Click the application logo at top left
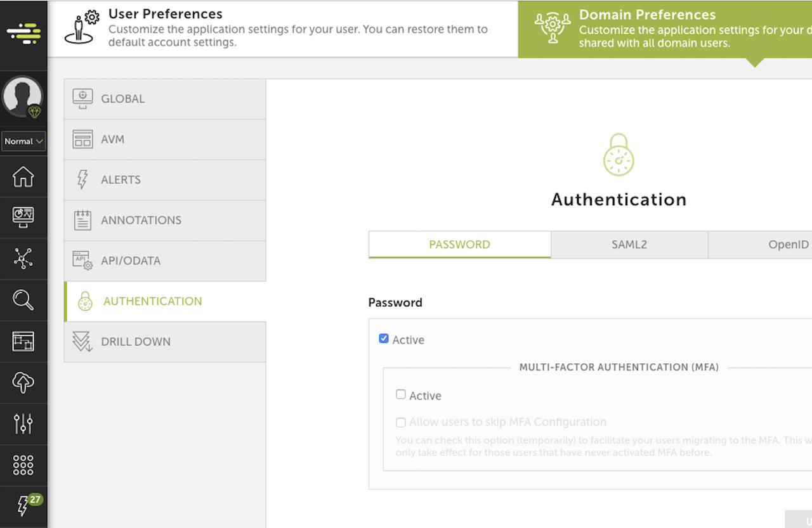Viewport: 812px width, 528px height. tap(23, 32)
